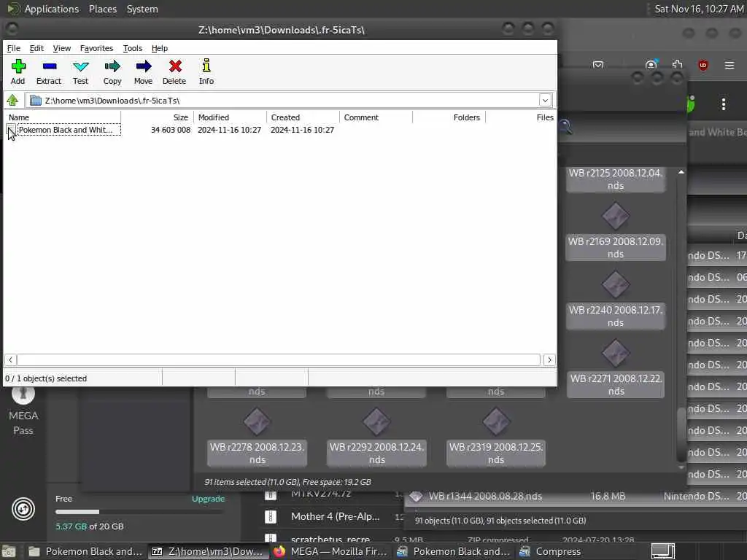Open the Edit menu

[x=36, y=48]
